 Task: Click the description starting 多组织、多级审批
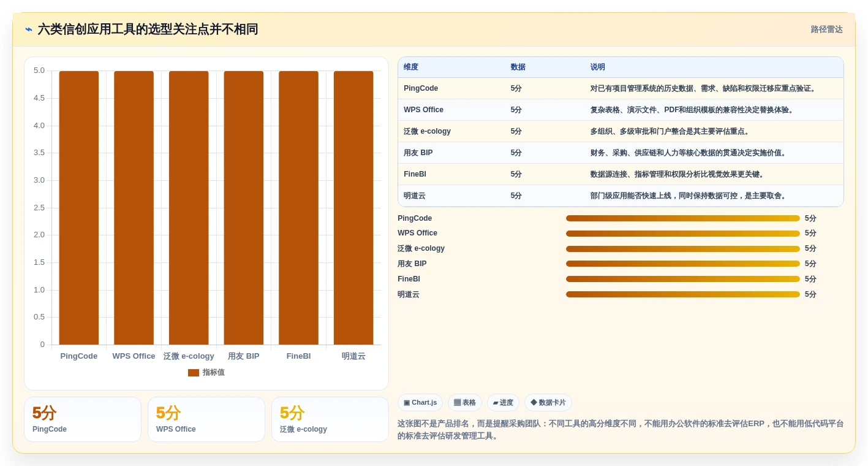[671, 131]
